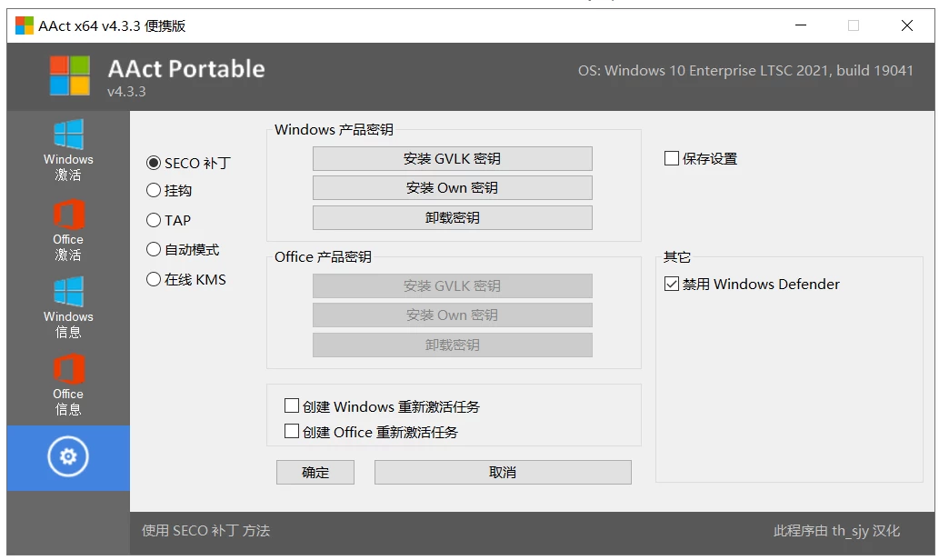This screenshot has height=560, width=949.
Task: Open the settings gear in the sidebar
Action: tap(67, 458)
